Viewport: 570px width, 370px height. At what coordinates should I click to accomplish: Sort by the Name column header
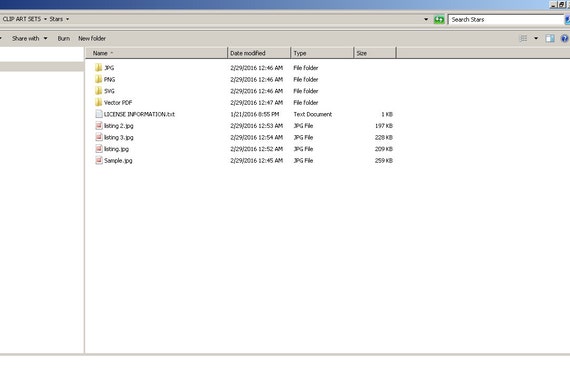tap(157, 53)
